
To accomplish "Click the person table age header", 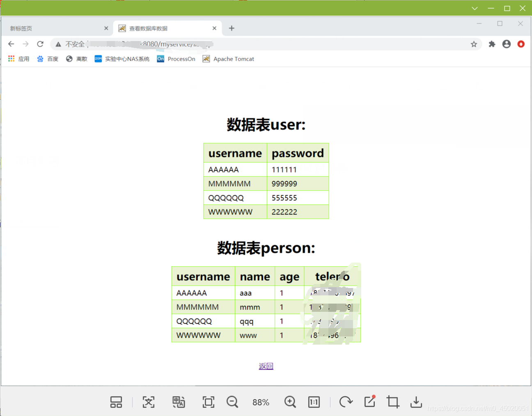I will click(289, 277).
